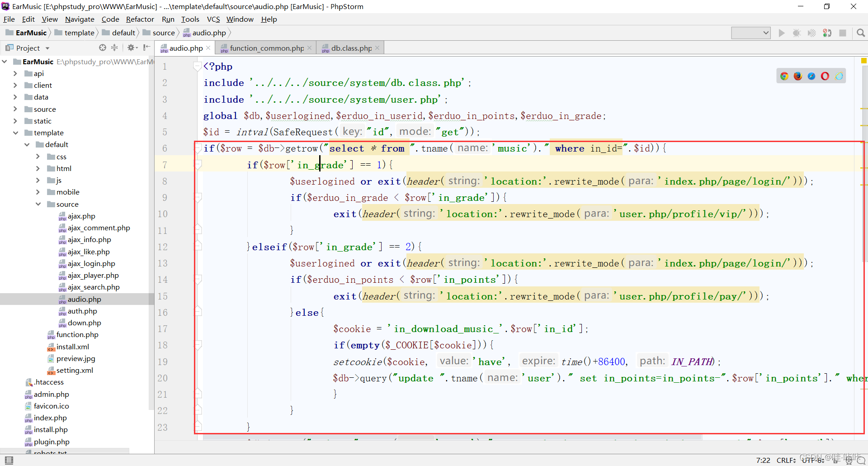
Task: Open file in Opera browser icon
Action: 825,76
